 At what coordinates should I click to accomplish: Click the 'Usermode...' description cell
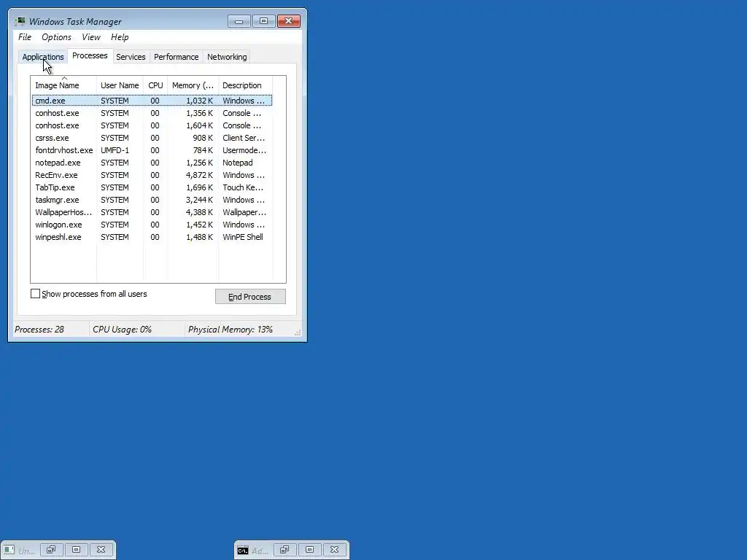[x=244, y=150]
